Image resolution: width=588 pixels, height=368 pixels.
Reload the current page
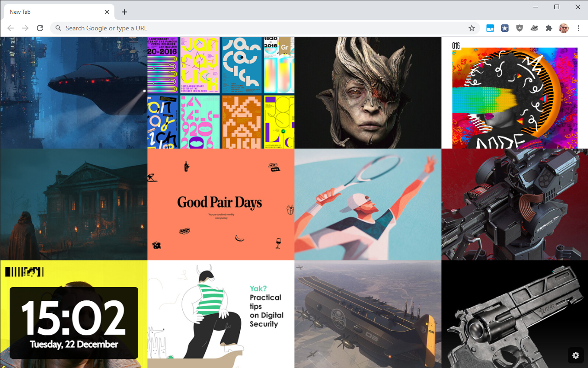[x=40, y=28]
